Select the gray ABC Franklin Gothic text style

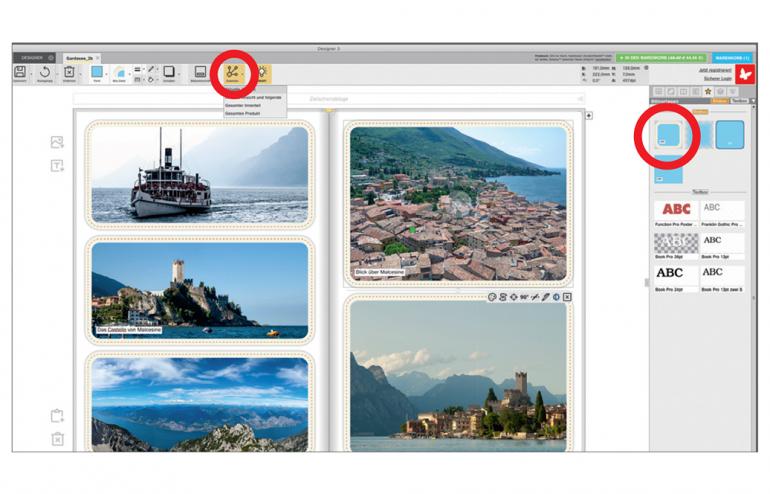coord(722,210)
